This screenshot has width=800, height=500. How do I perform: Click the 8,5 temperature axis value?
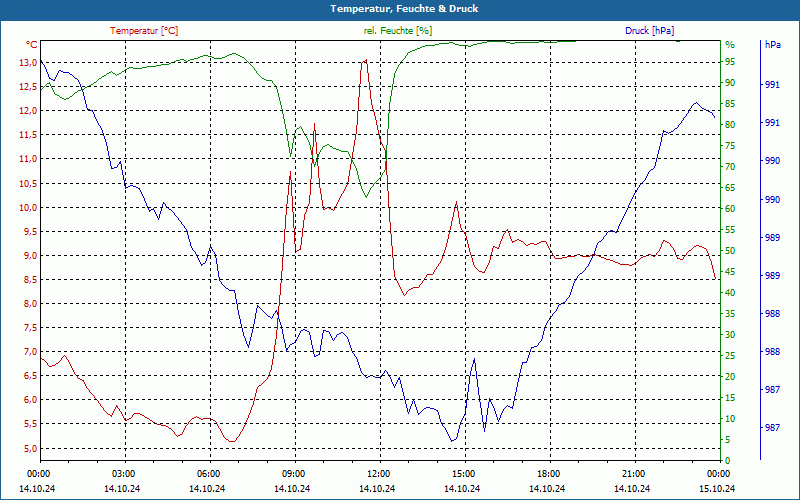click(x=30, y=280)
